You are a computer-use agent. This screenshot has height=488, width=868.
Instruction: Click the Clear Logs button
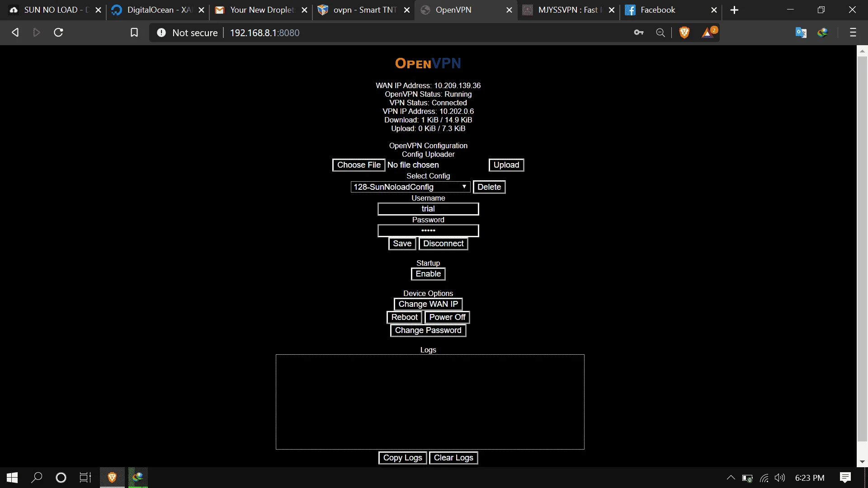point(453,458)
